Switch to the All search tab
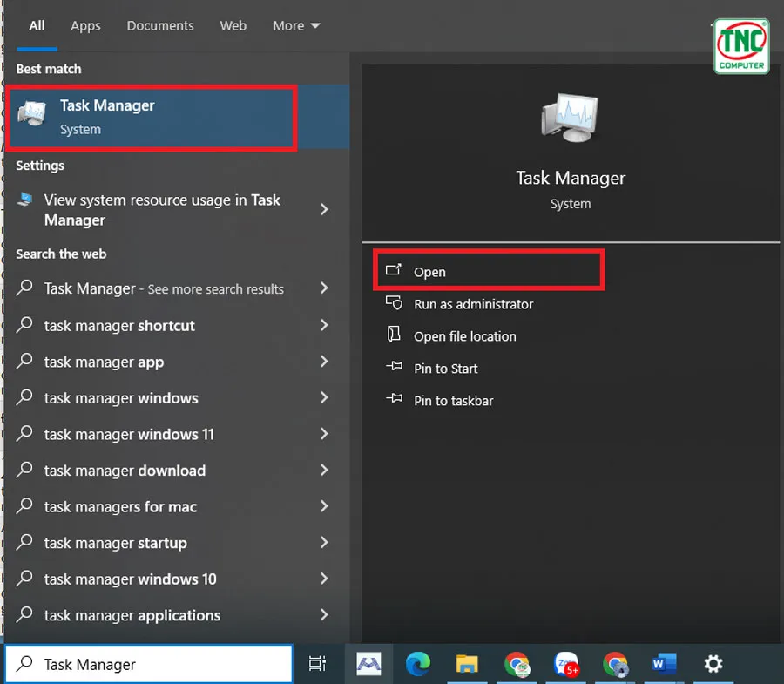Viewport: 784px width, 684px height. click(x=37, y=25)
